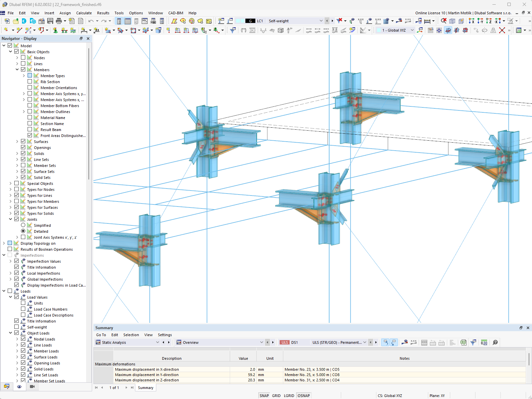The height and width of the screenshot is (399, 532).
Task: Toggle the GRID status bar button
Action: (276, 396)
